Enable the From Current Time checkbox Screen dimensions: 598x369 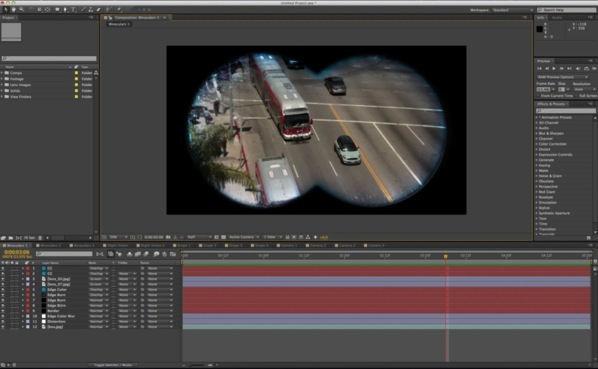(538, 96)
